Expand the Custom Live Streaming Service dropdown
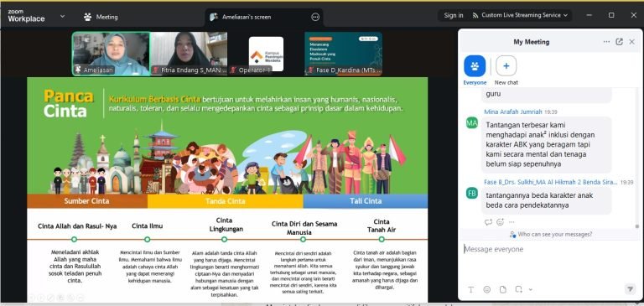The image size is (644, 306). (520, 15)
